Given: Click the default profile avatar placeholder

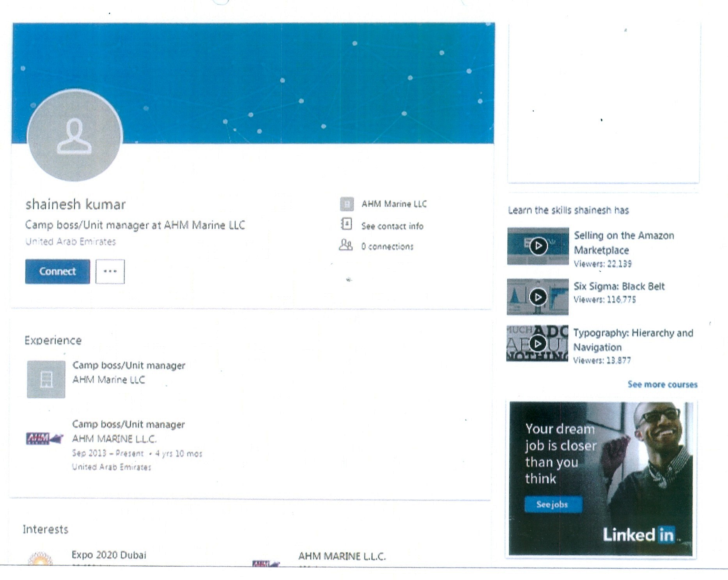Looking at the screenshot, I should pyautogui.click(x=75, y=136).
